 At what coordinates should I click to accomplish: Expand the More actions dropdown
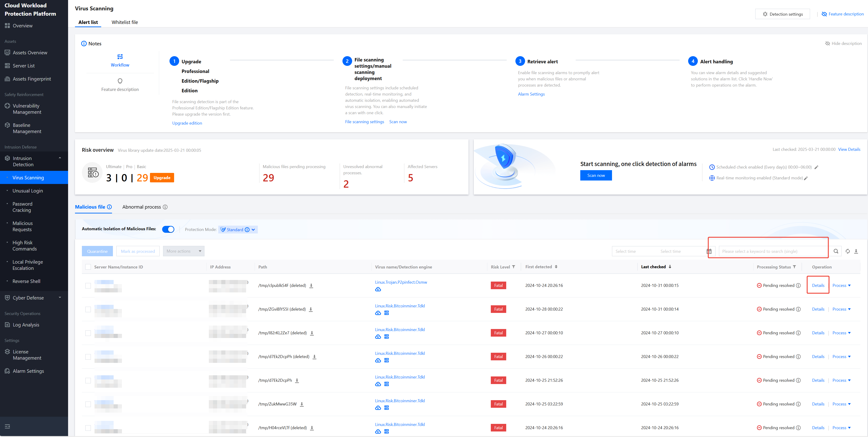184,251
